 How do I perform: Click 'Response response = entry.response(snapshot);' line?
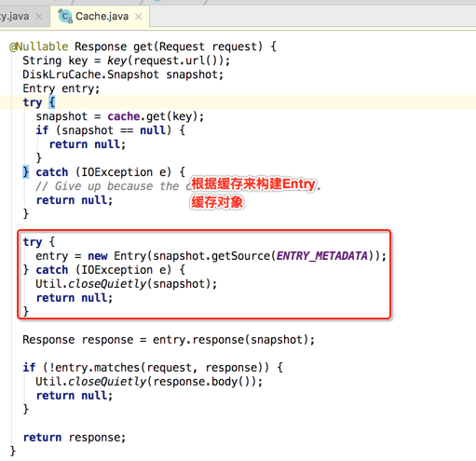point(169,340)
